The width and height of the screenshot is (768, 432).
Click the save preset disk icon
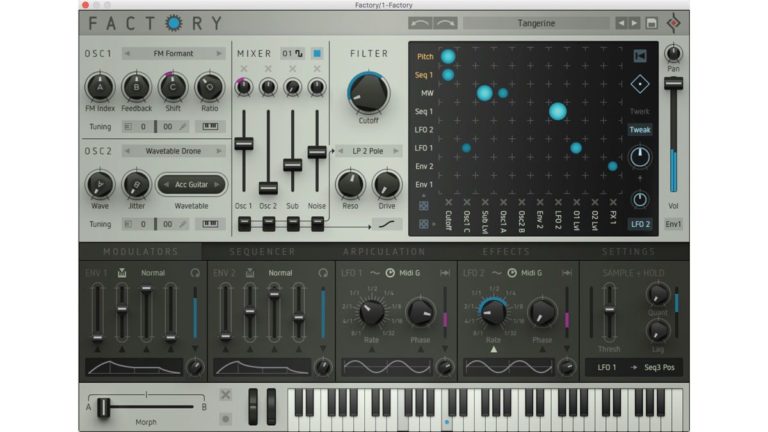(652, 23)
